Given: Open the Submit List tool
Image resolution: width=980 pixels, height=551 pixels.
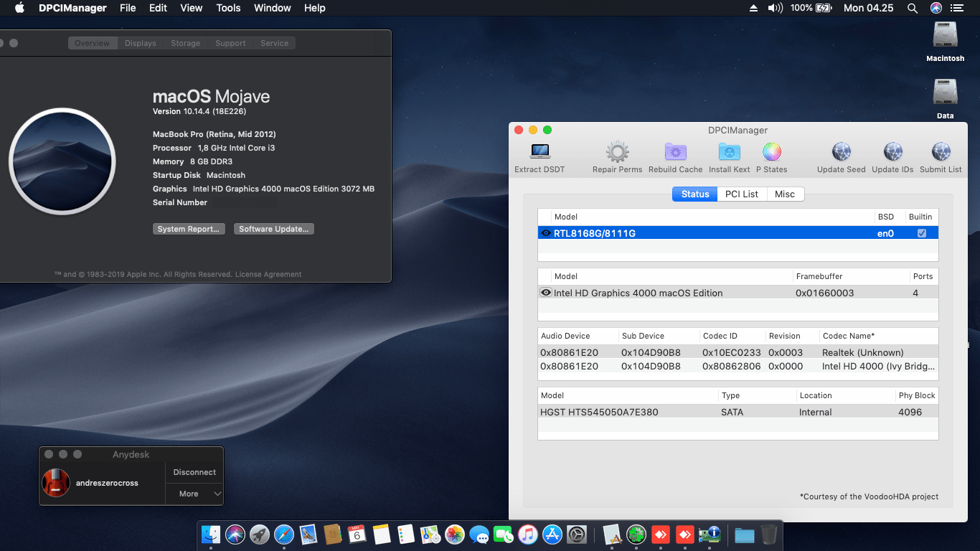Looking at the screenshot, I should [x=941, y=153].
